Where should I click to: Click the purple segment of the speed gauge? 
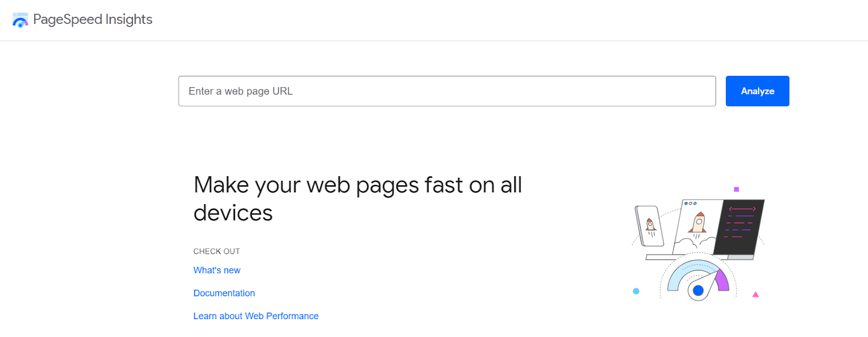pyautogui.click(x=723, y=281)
